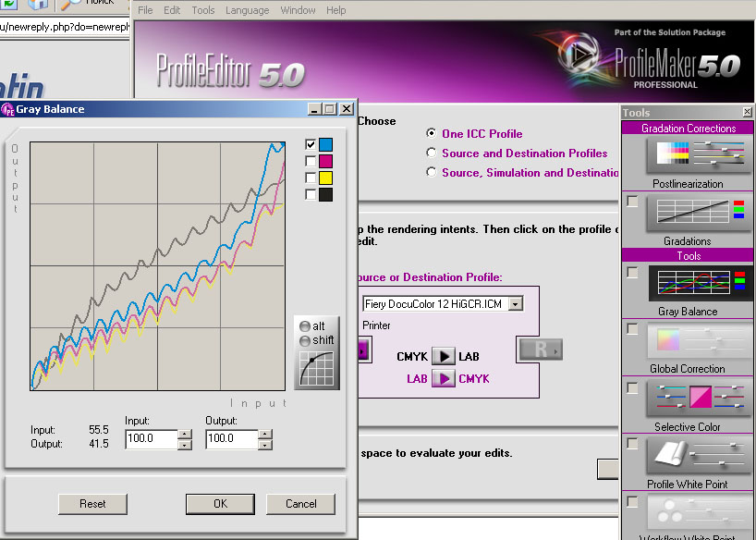Open the Tools menu
756x540 pixels.
(203, 10)
